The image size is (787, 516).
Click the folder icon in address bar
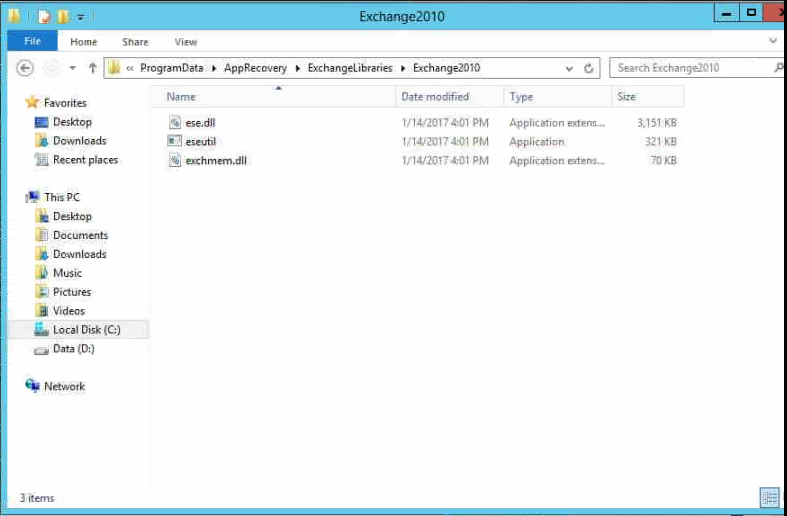point(114,67)
